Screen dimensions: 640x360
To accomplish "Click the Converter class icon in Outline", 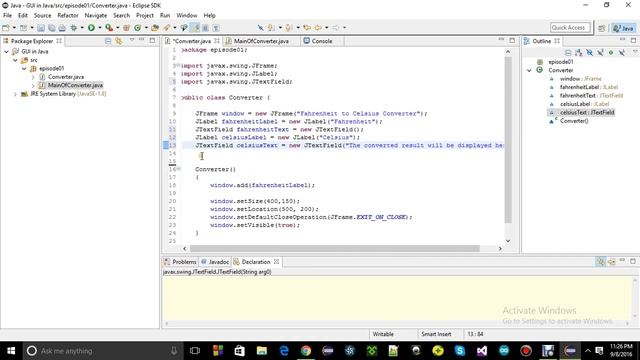I will click(x=540, y=70).
